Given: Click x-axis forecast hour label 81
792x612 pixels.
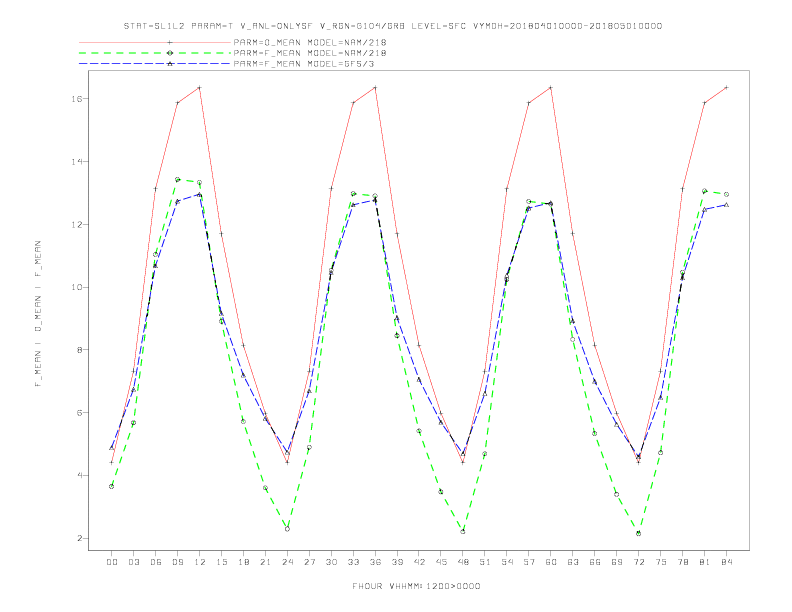Looking at the screenshot, I should click(x=705, y=562).
